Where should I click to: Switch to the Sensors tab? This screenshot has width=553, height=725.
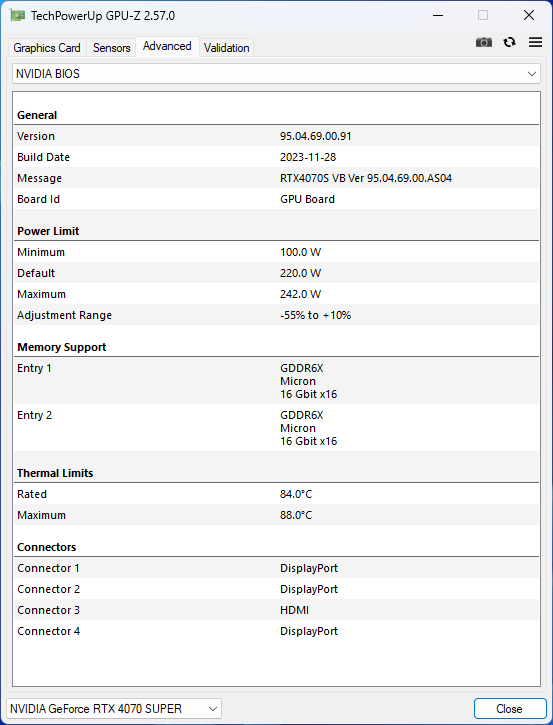tap(111, 48)
